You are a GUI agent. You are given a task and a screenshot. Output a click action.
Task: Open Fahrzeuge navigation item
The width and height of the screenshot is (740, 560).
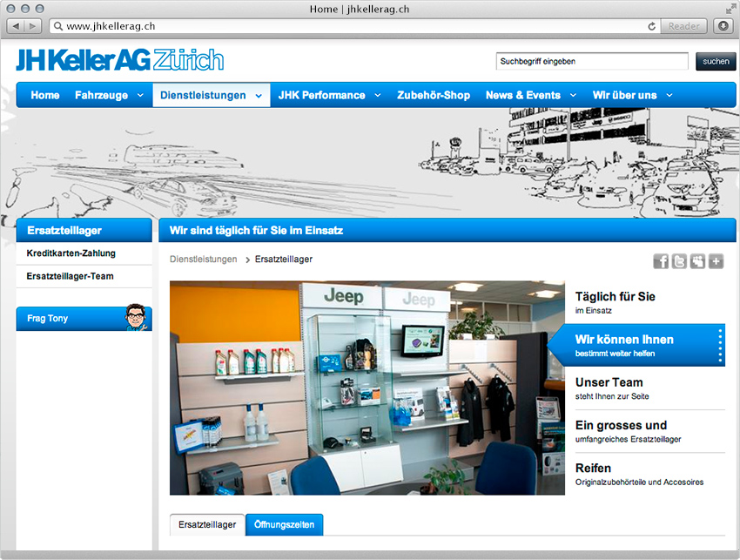click(102, 96)
